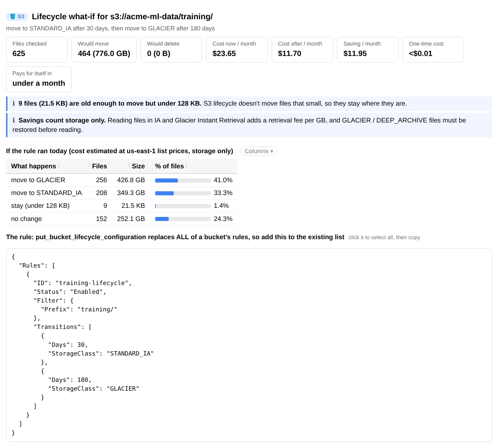
Task: Click the 426.8 GB size cell
Action: (x=131, y=180)
